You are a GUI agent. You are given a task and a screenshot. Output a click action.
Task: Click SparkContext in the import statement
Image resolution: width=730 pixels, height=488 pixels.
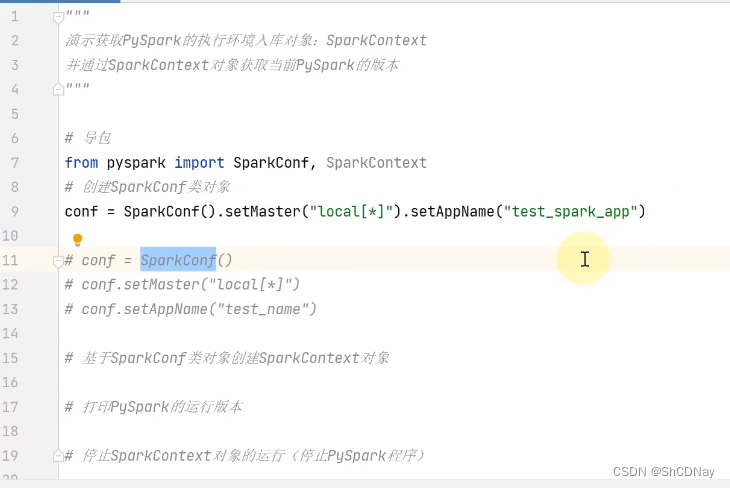pyautogui.click(x=376, y=163)
